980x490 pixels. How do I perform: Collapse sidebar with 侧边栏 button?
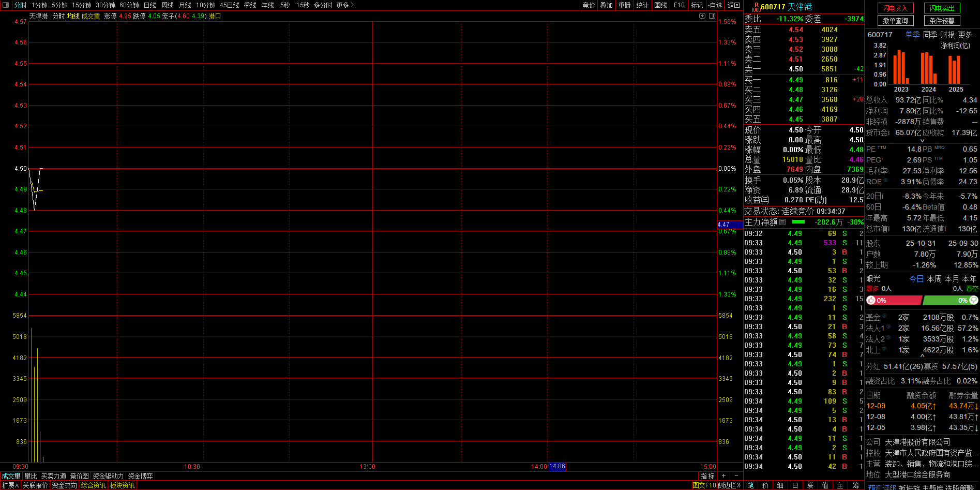729,486
